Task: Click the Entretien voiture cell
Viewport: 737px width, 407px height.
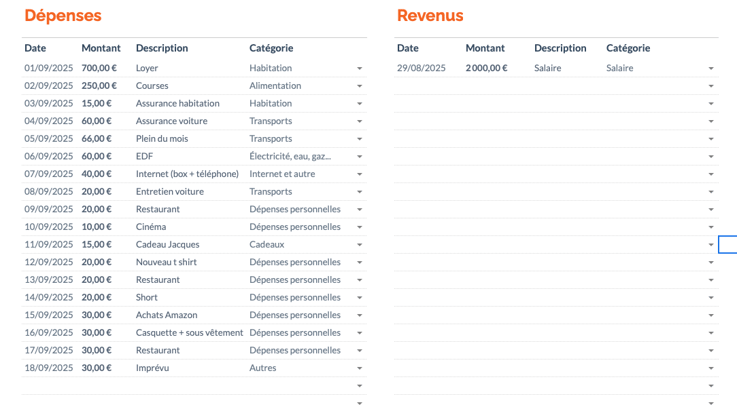Action: click(x=170, y=191)
